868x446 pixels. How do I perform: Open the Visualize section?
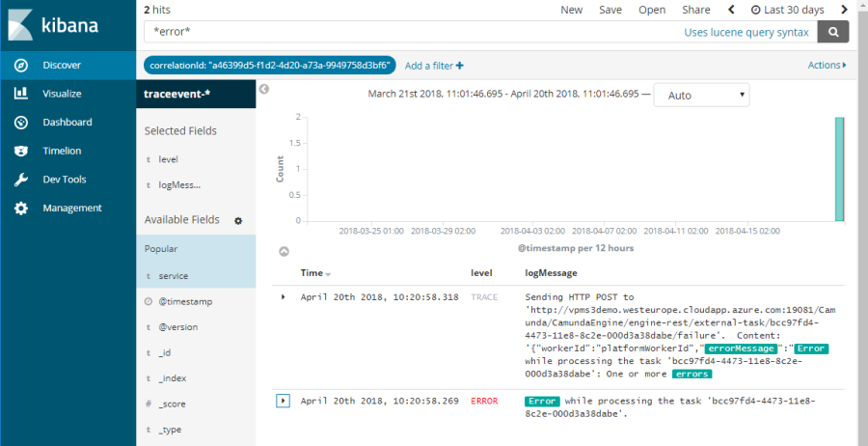pos(61,94)
